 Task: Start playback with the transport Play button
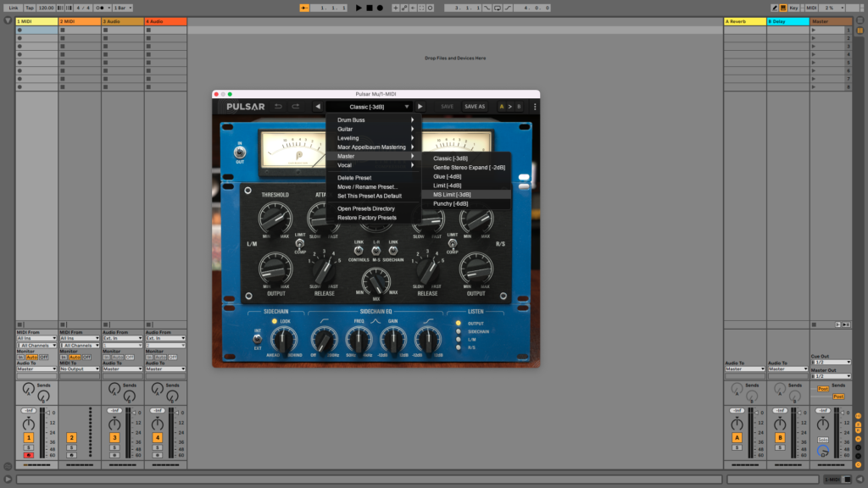359,8
